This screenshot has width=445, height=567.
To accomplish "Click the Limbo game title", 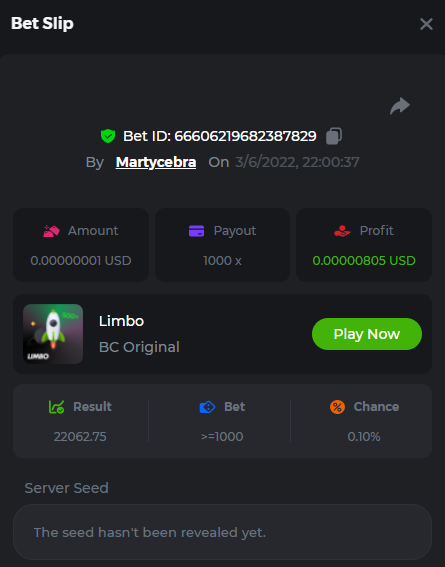I will coord(121,321).
